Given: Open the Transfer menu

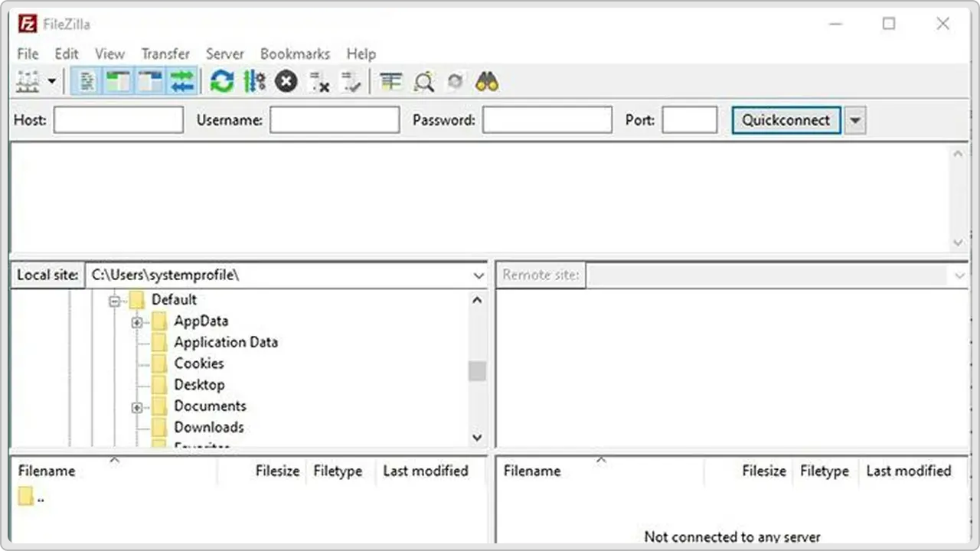Looking at the screenshot, I should pyautogui.click(x=165, y=54).
